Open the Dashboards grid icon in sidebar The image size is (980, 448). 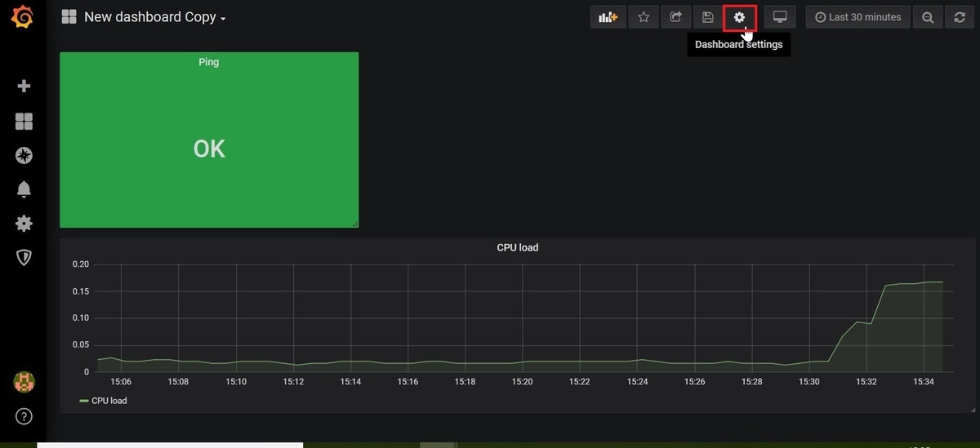24,122
